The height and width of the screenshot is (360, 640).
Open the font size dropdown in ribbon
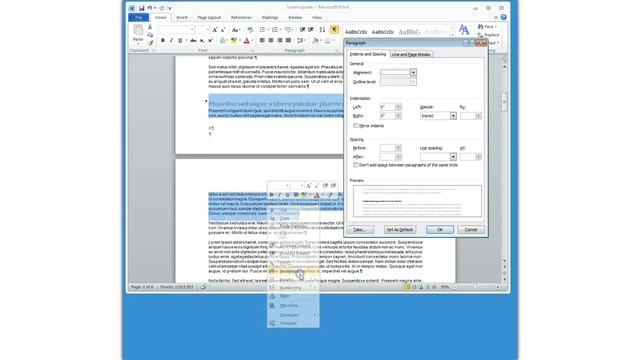207,30
